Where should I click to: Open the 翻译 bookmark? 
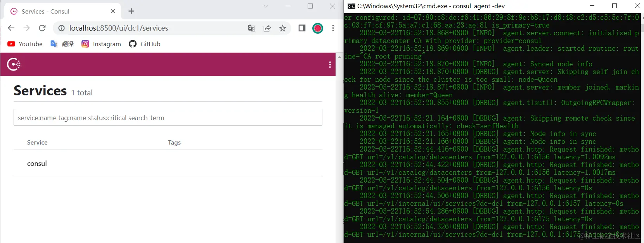(62, 44)
